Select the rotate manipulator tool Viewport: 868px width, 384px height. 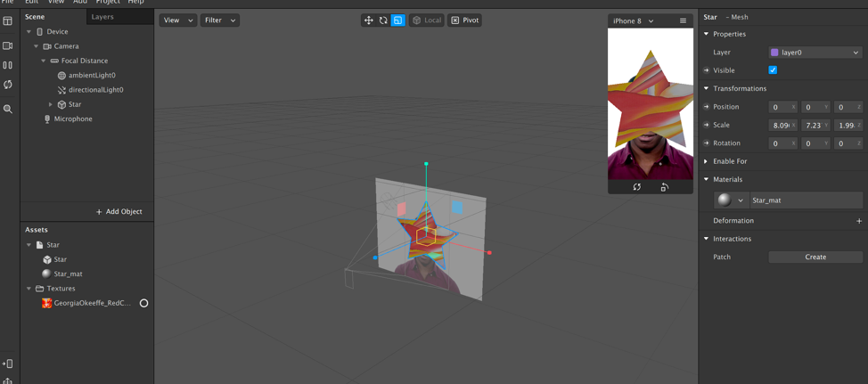click(x=383, y=20)
